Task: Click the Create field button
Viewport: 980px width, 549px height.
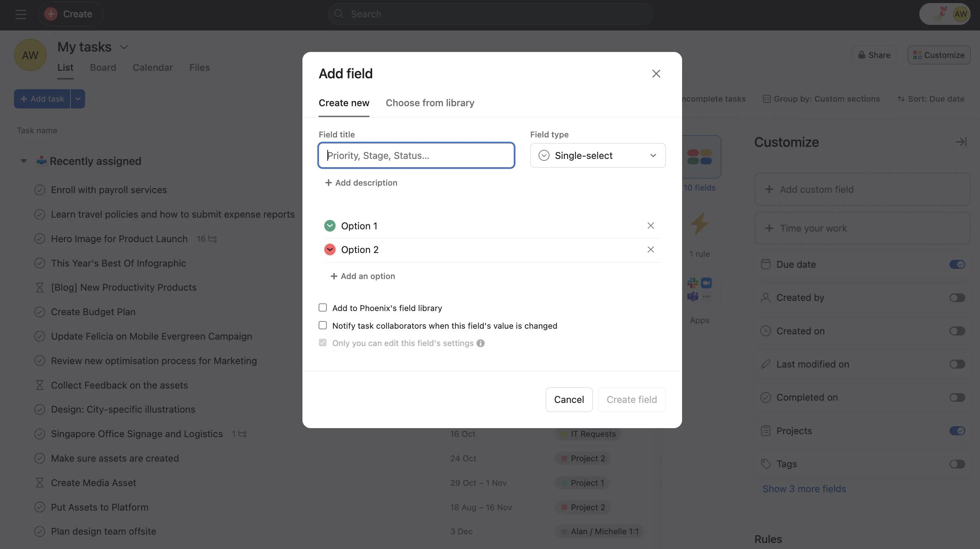Action: pos(632,400)
